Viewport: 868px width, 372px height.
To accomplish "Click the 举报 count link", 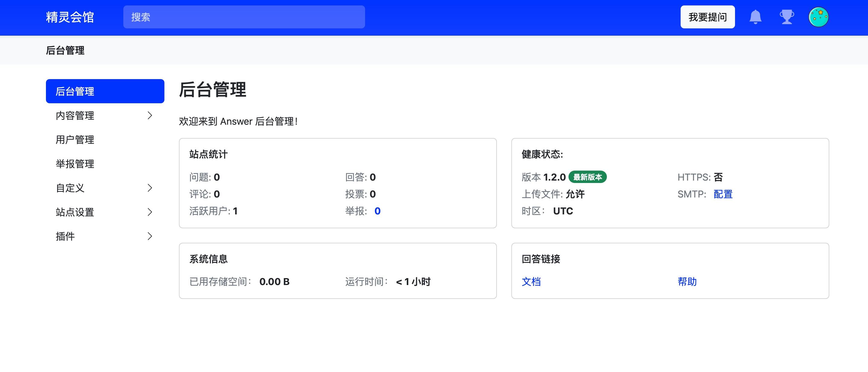I will pos(377,211).
